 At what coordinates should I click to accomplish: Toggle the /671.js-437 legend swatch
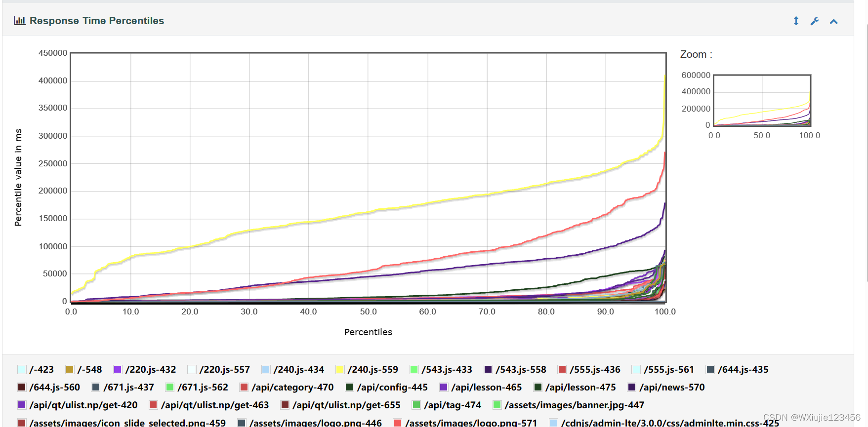point(96,388)
